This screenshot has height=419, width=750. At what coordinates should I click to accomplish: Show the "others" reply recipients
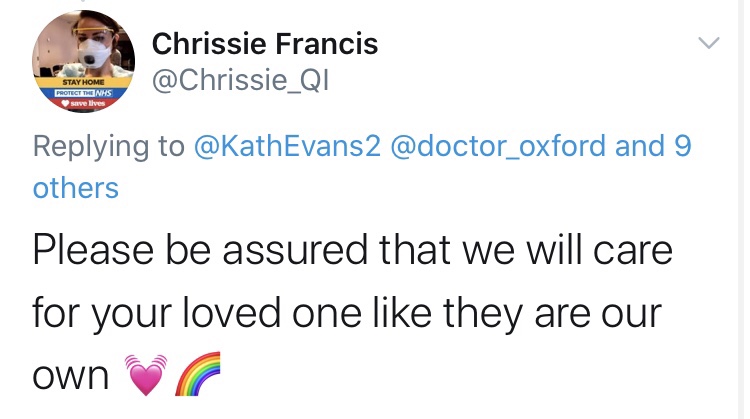click(75, 187)
